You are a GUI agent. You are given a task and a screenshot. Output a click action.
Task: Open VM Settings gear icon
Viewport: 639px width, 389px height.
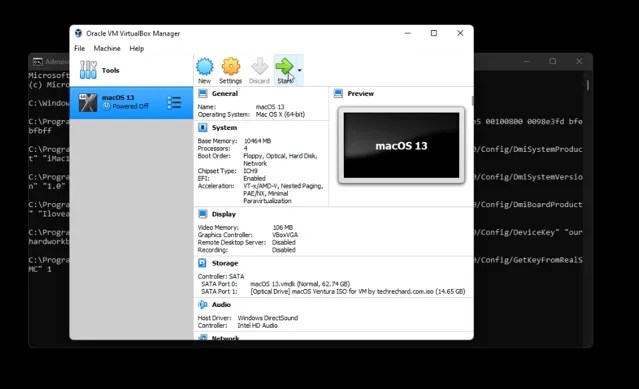pyautogui.click(x=231, y=66)
